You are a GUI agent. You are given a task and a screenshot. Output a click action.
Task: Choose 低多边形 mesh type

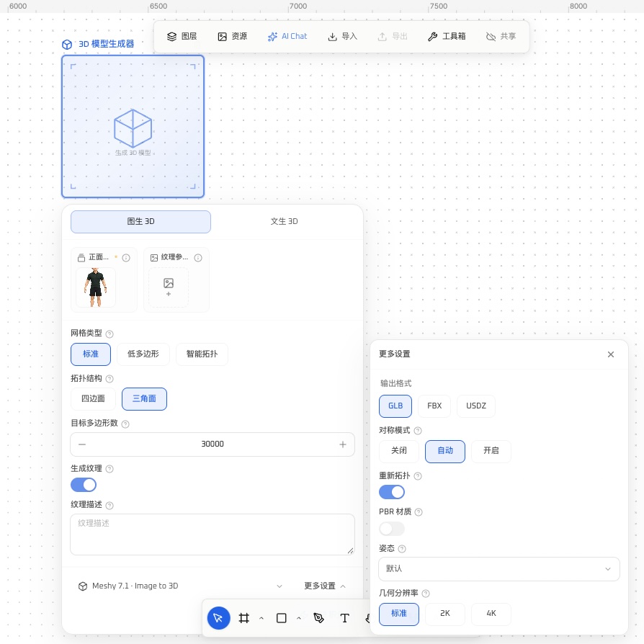143,354
